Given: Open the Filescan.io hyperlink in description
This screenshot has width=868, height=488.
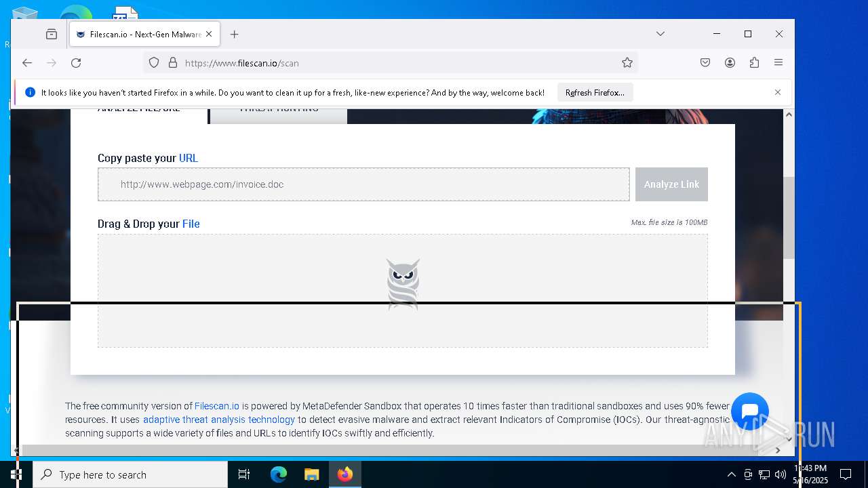Looking at the screenshot, I should 217,406.
